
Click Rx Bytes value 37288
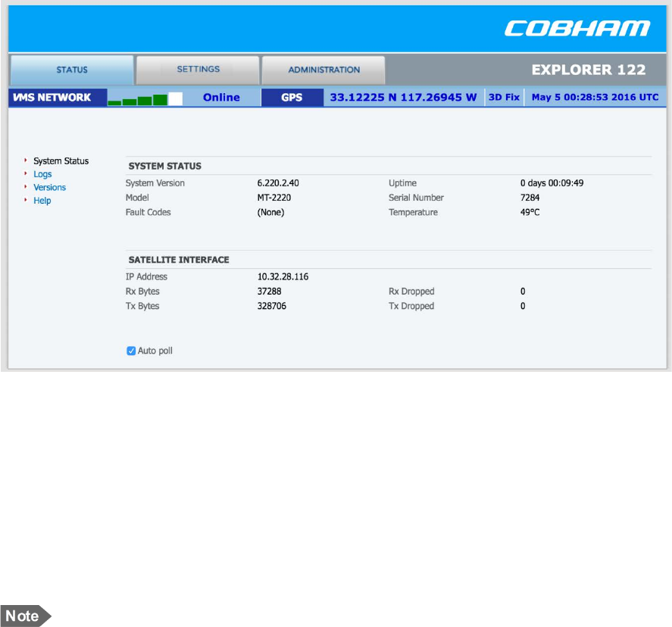click(269, 292)
